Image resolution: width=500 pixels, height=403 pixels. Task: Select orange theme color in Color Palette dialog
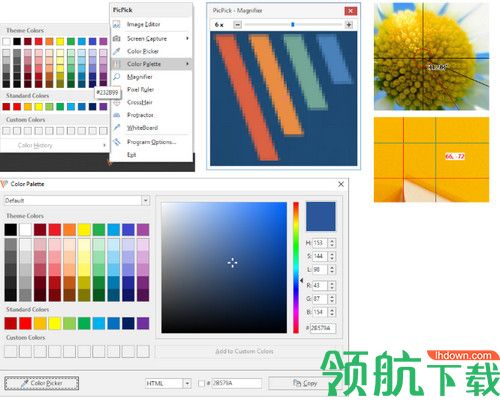tap(69, 230)
